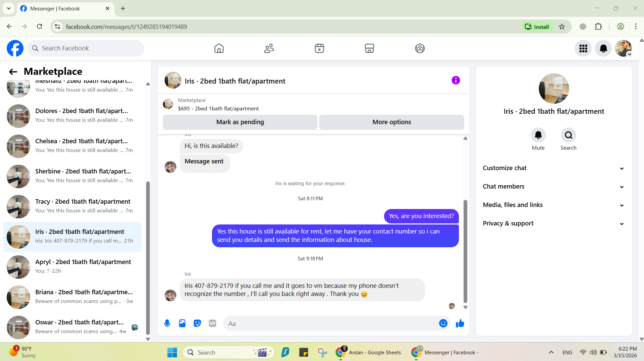Expand Media, files and links section
644x361 pixels.
554,205
